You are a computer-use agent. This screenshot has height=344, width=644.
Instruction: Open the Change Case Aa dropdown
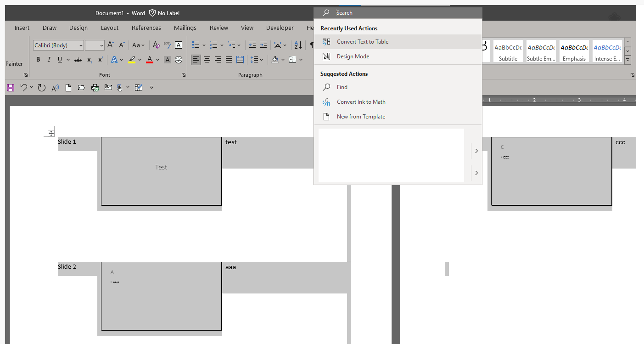tap(138, 45)
